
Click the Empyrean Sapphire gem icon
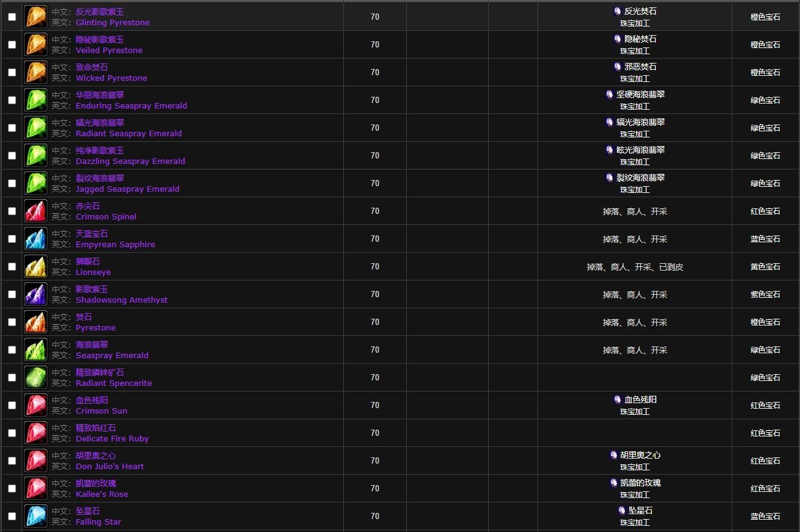tap(36, 239)
